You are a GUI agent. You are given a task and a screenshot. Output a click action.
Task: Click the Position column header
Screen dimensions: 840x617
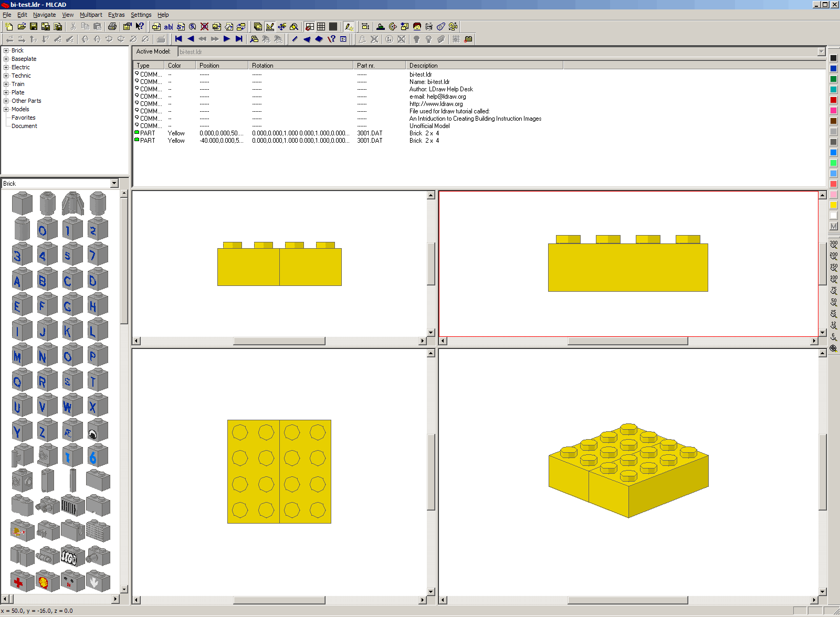[x=222, y=66]
